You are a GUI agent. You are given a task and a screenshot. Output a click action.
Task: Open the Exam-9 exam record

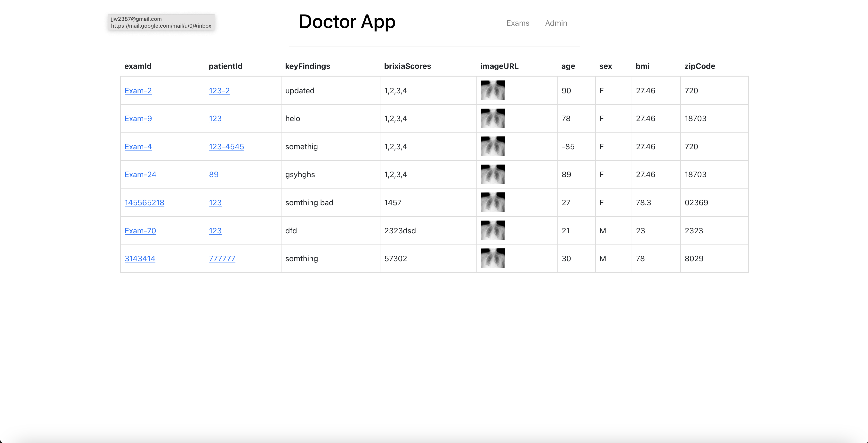tap(138, 118)
